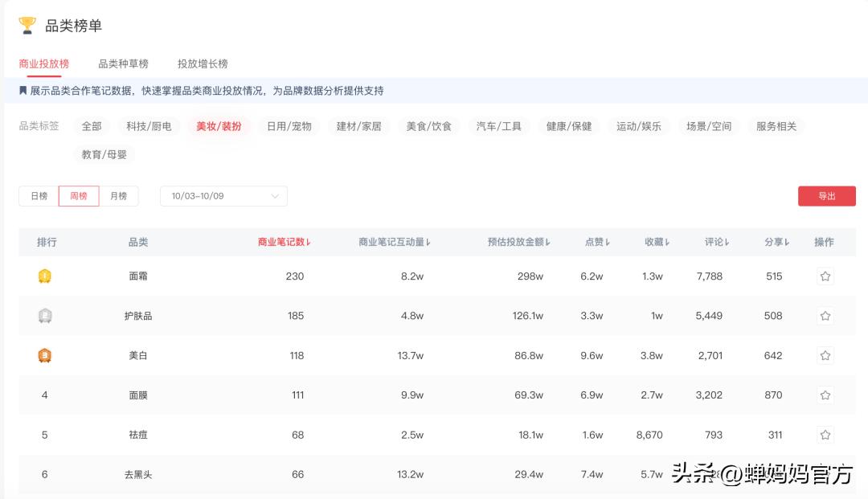Click the trophy icon beside 品类榜单

(27, 25)
